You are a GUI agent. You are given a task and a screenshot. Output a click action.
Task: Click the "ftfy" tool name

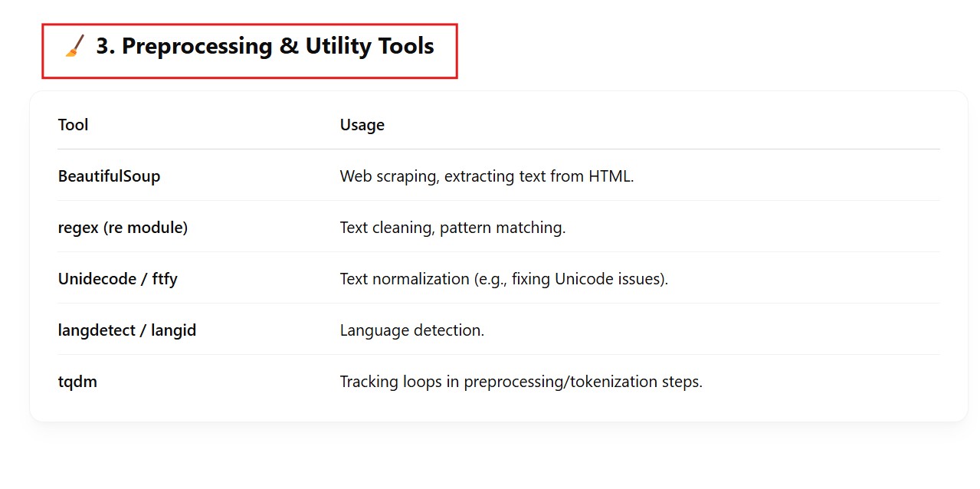coord(165,279)
